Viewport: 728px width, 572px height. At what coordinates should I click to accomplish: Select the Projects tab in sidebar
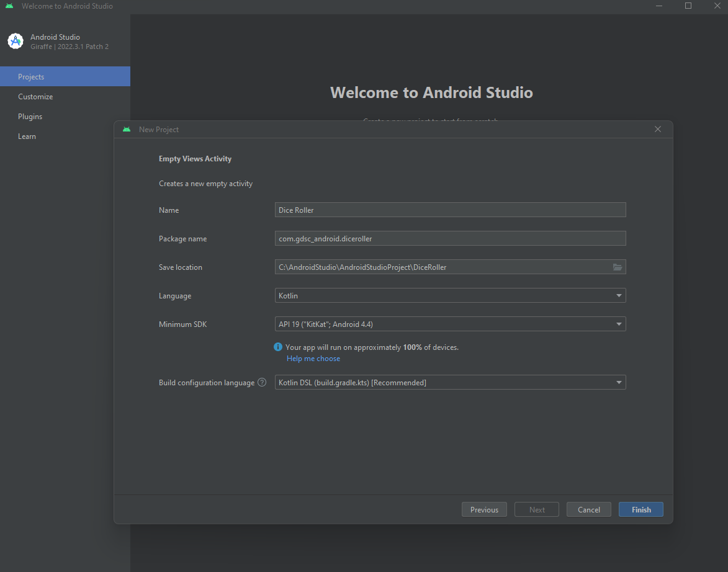65,76
